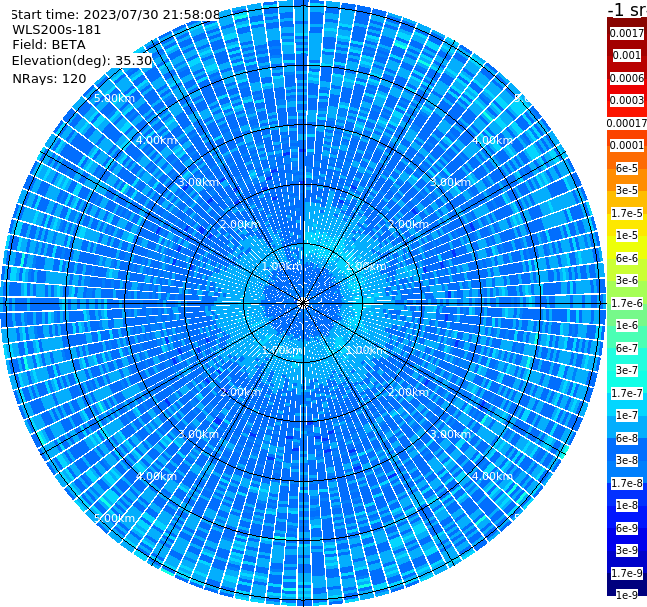Viewport: 647px width, 607px height.
Task: Click the Start time 2023/07/30 21:58:08 label
Action: 115,14
